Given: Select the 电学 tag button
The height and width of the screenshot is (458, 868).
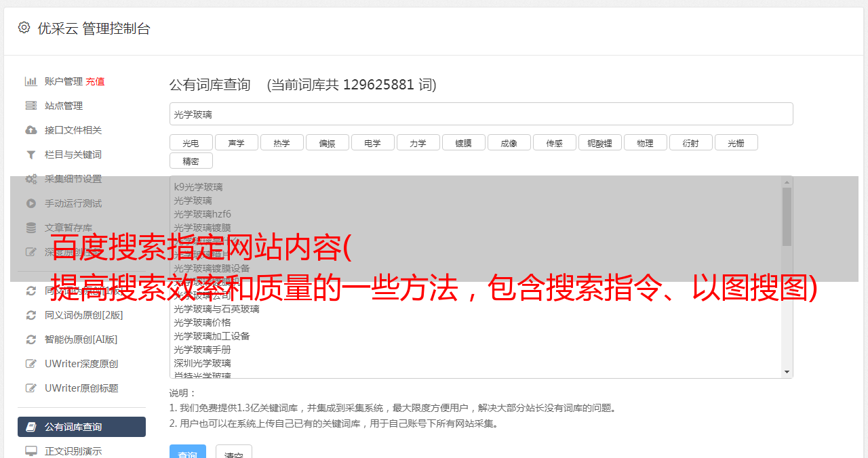Looking at the screenshot, I should [372, 142].
